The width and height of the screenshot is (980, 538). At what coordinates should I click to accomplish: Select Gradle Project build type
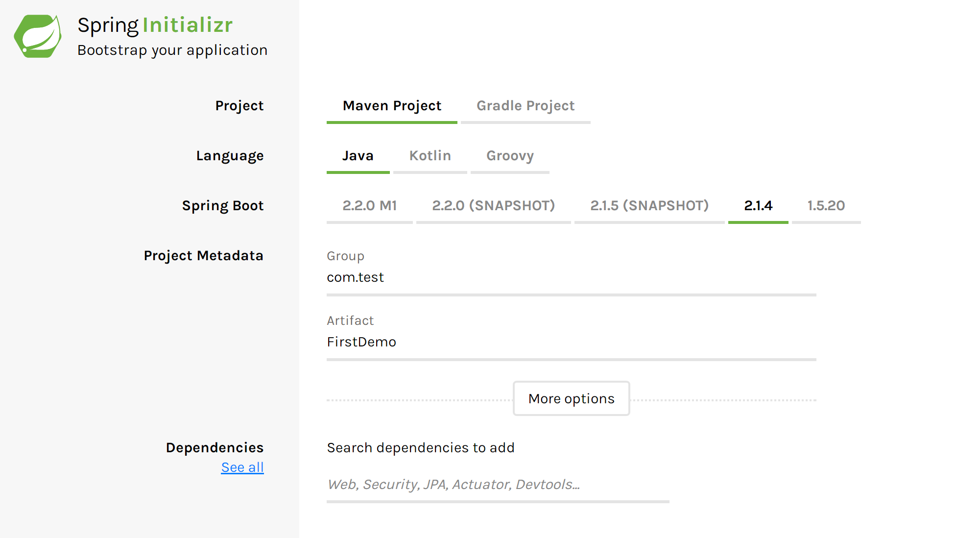pyautogui.click(x=524, y=105)
